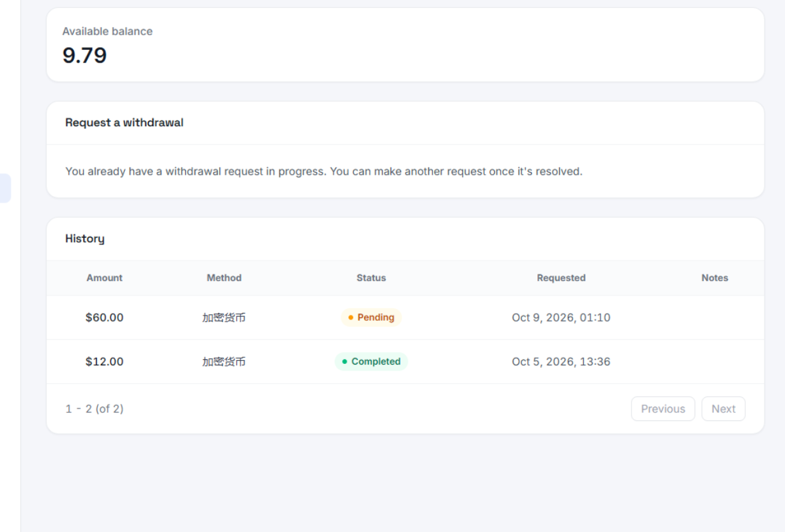This screenshot has width=785, height=532.
Task: Click the 9.79 balance value
Action: click(84, 55)
